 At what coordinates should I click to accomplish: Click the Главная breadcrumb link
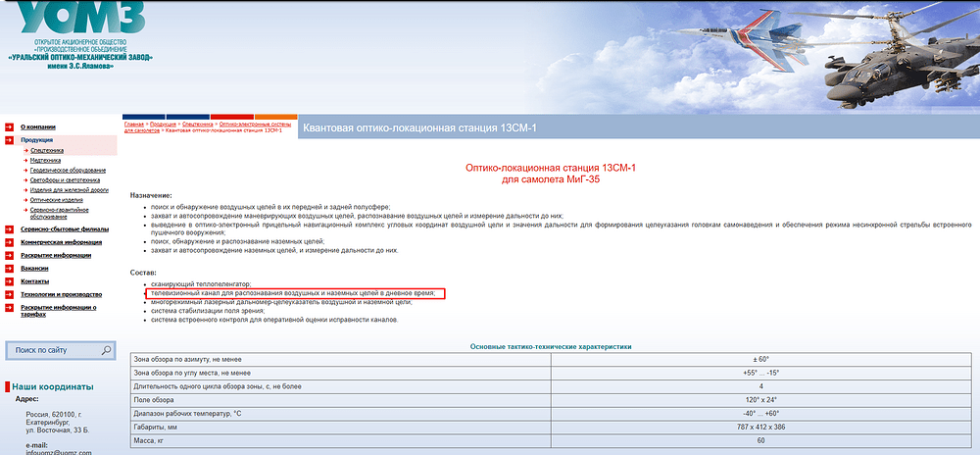tap(133, 125)
